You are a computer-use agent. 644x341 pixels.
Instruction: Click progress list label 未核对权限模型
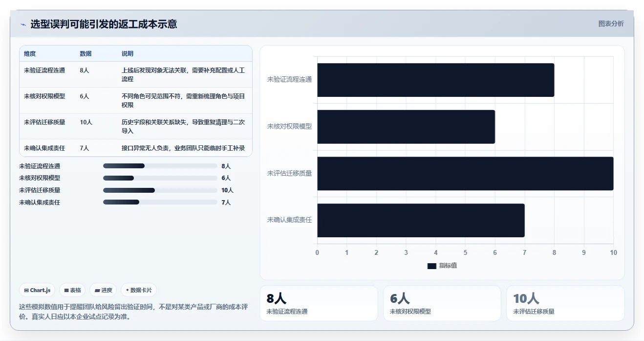click(x=40, y=178)
